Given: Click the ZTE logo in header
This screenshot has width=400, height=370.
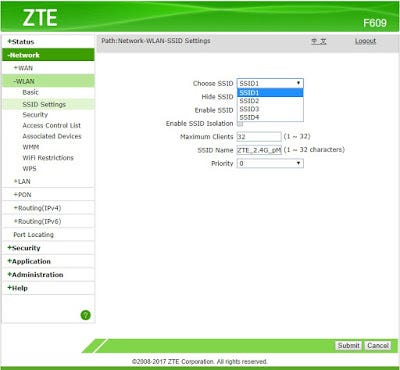Looking at the screenshot, I should click(x=40, y=18).
